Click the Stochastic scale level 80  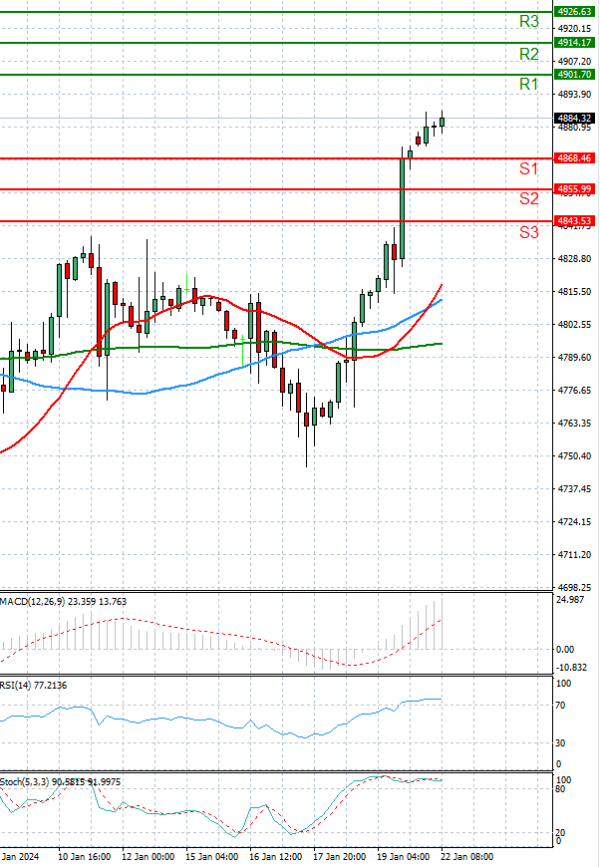coord(560,789)
